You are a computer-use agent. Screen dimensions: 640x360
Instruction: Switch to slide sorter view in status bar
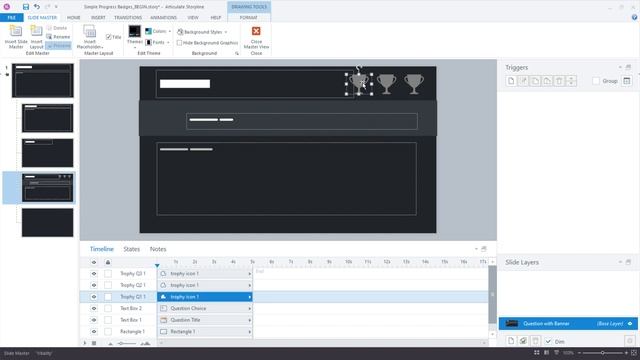click(x=537, y=353)
